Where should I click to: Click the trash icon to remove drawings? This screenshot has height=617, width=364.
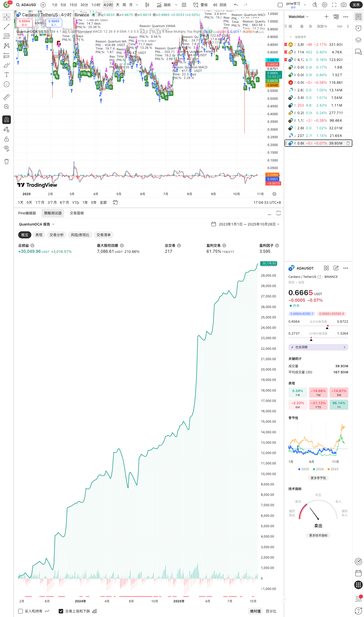click(7, 161)
